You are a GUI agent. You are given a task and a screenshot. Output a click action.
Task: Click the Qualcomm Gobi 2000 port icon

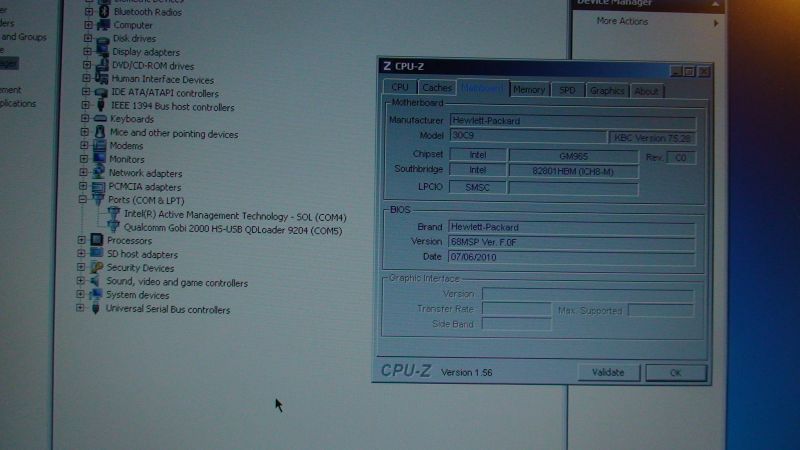113,227
